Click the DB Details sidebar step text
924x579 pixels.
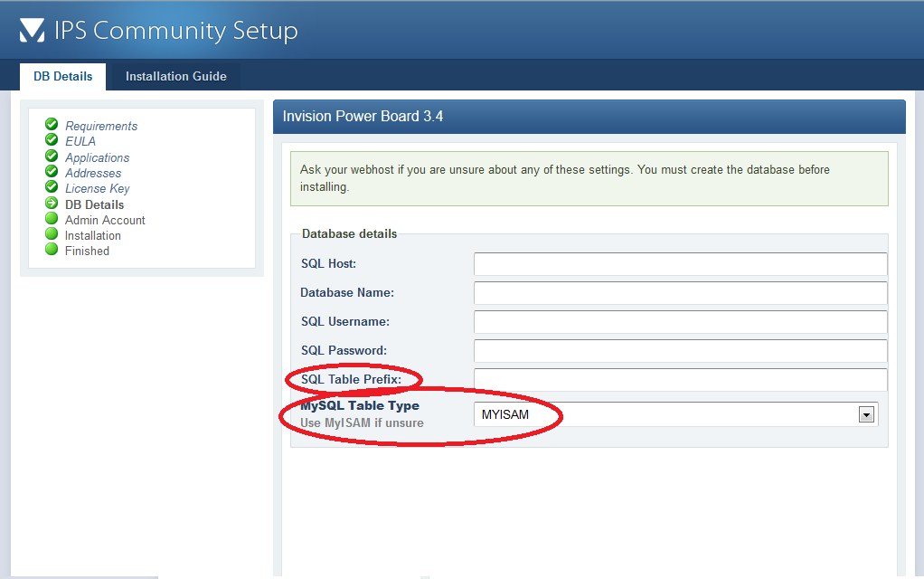coord(94,204)
